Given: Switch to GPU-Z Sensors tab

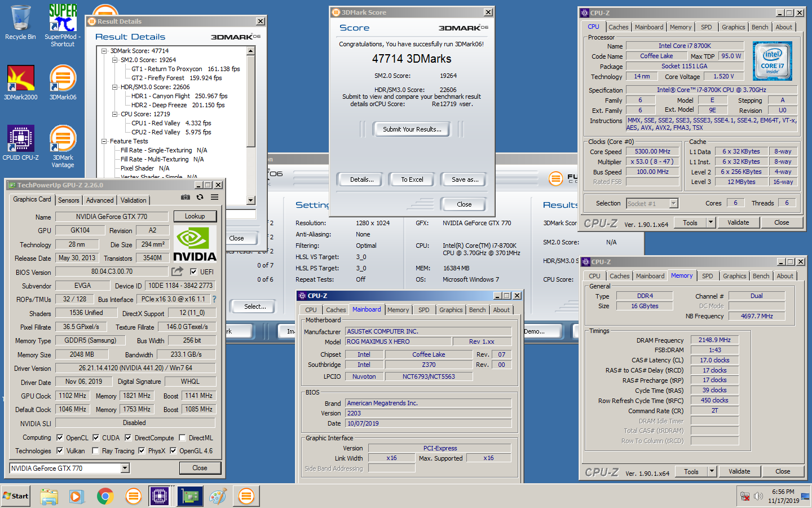Looking at the screenshot, I should coord(68,200).
